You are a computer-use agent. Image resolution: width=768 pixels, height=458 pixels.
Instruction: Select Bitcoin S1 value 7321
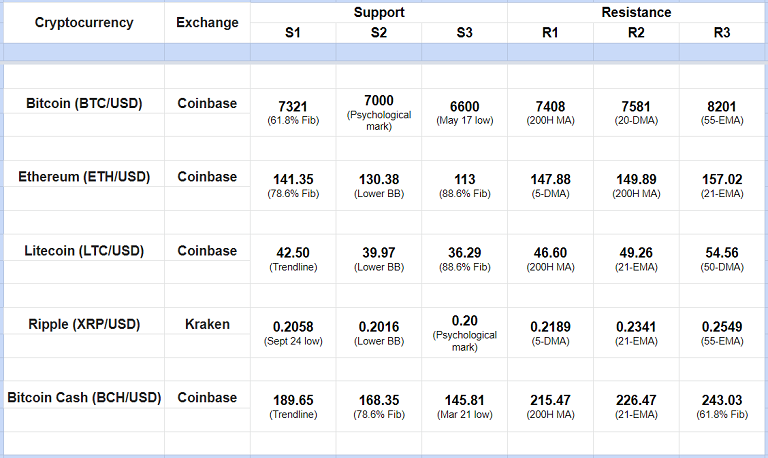pos(293,107)
